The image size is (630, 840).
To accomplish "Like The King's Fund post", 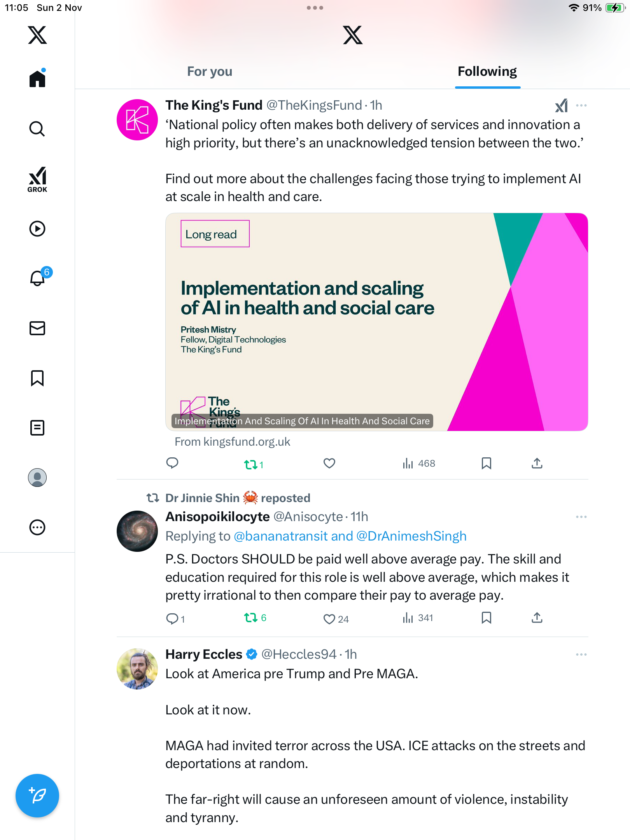I will tap(329, 463).
